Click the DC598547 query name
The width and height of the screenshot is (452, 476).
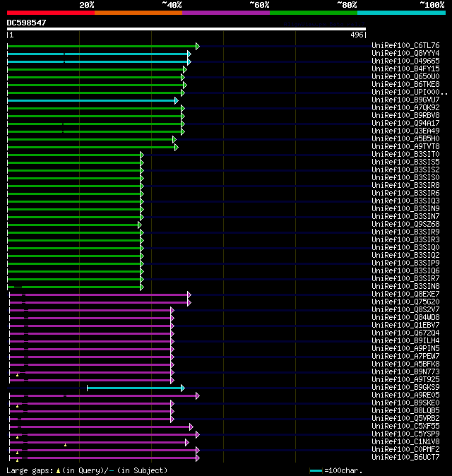pos(26,23)
